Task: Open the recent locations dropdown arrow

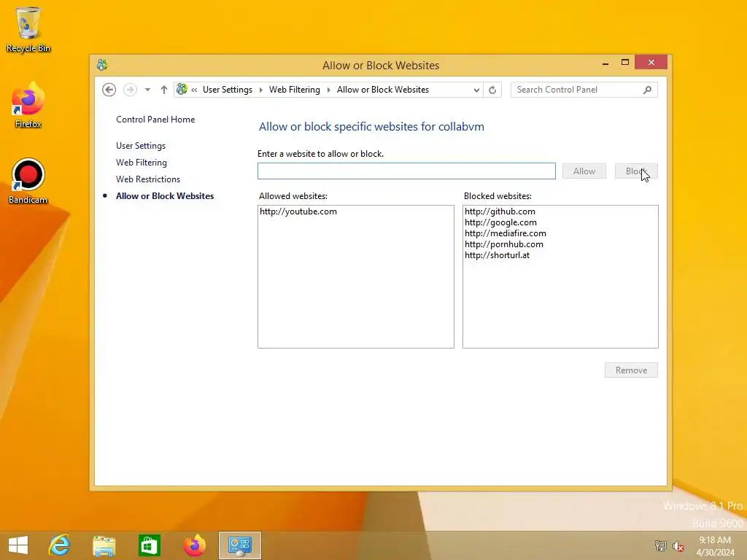Action: point(147,90)
